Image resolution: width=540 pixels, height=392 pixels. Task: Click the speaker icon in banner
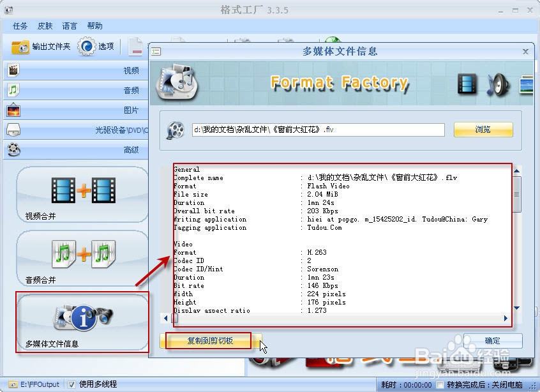tap(497, 85)
